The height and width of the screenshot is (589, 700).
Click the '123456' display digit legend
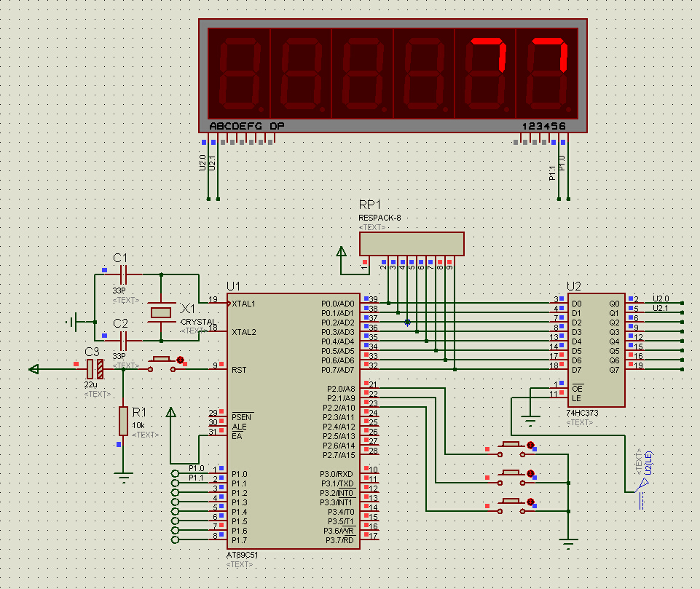click(x=543, y=126)
